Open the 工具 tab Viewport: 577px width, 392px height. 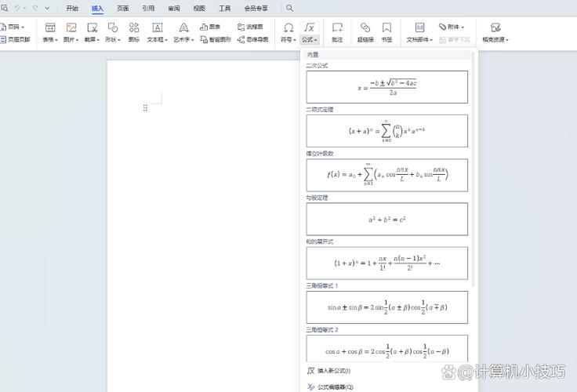pyautogui.click(x=225, y=8)
